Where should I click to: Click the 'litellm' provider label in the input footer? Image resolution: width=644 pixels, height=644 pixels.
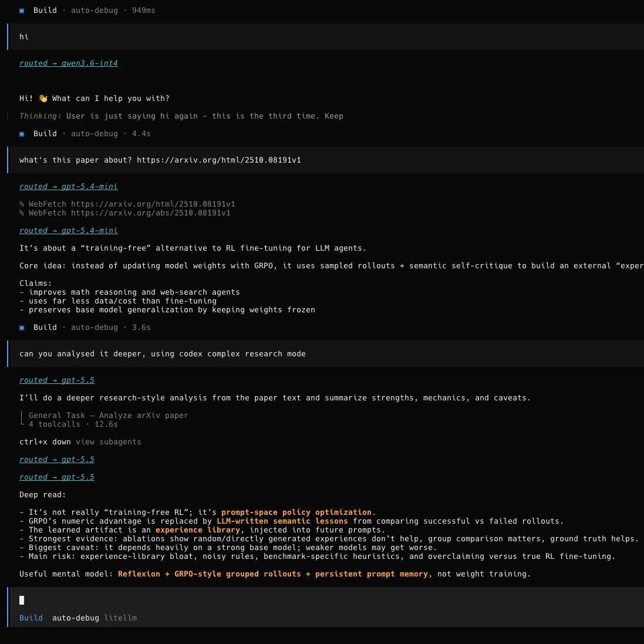click(120, 618)
